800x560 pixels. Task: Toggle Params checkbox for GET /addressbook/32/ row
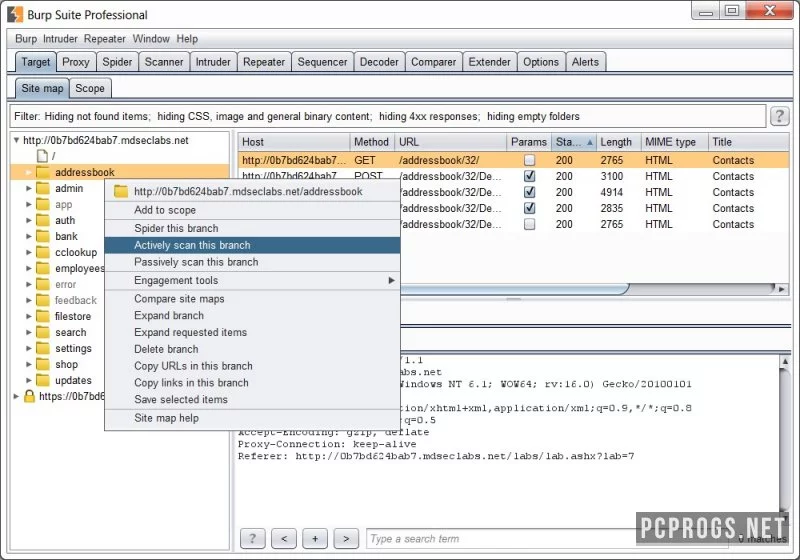[530, 160]
